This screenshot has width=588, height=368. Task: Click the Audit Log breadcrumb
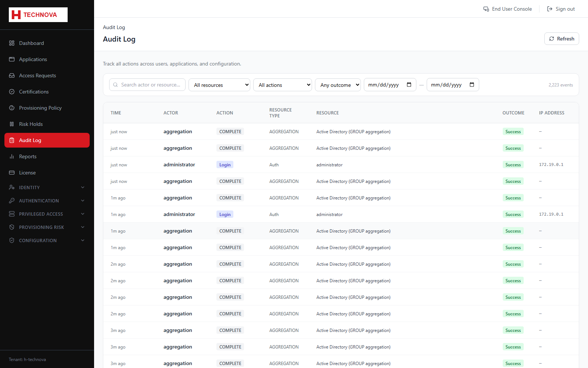click(x=114, y=27)
